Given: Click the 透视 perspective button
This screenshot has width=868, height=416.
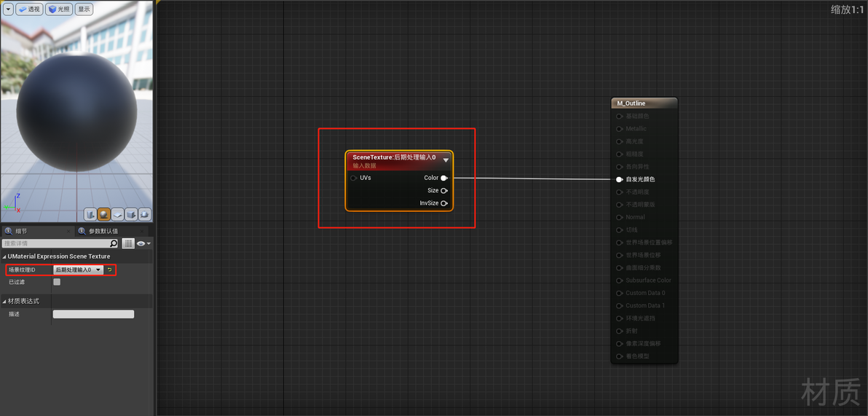Looking at the screenshot, I should (29, 9).
